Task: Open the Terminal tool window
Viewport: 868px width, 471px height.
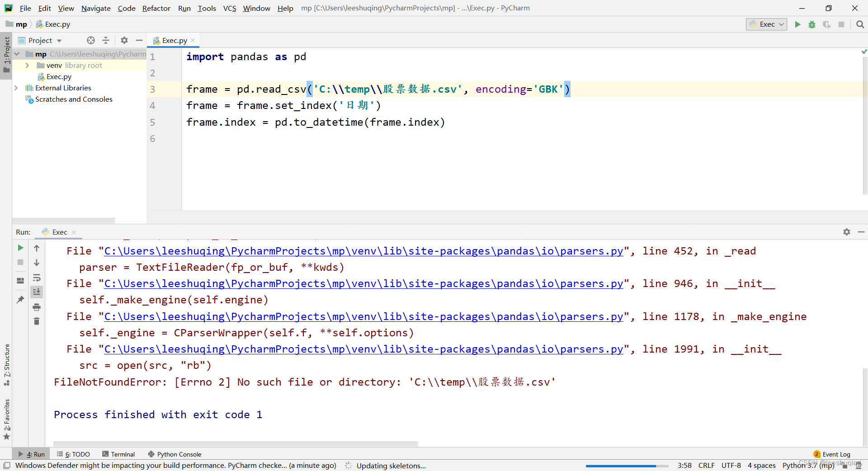Action: (x=118, y=454)
